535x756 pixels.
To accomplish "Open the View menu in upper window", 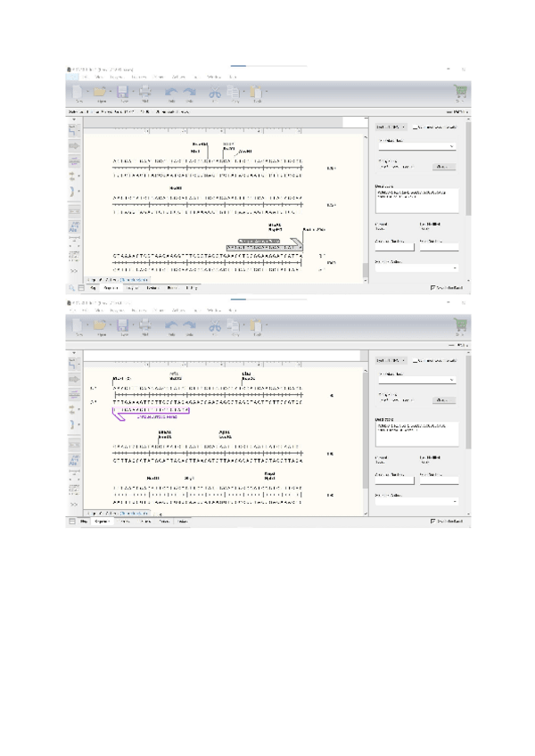I will [99, 77].
